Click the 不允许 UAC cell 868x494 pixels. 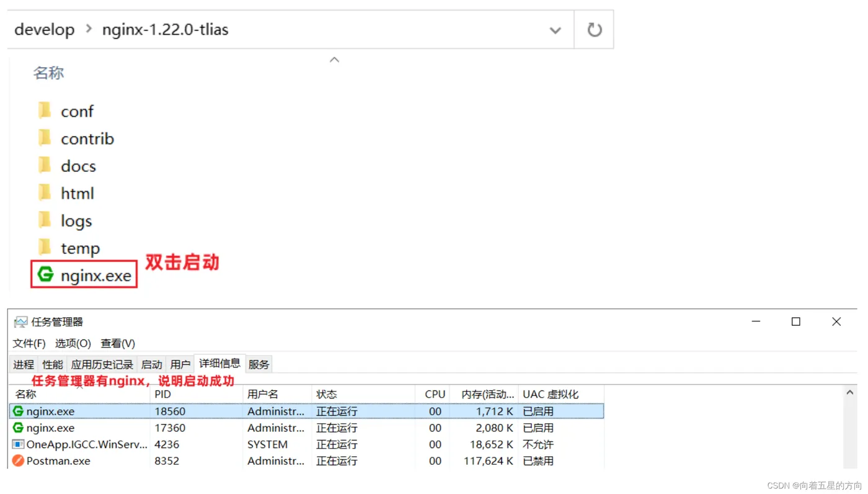538,444
